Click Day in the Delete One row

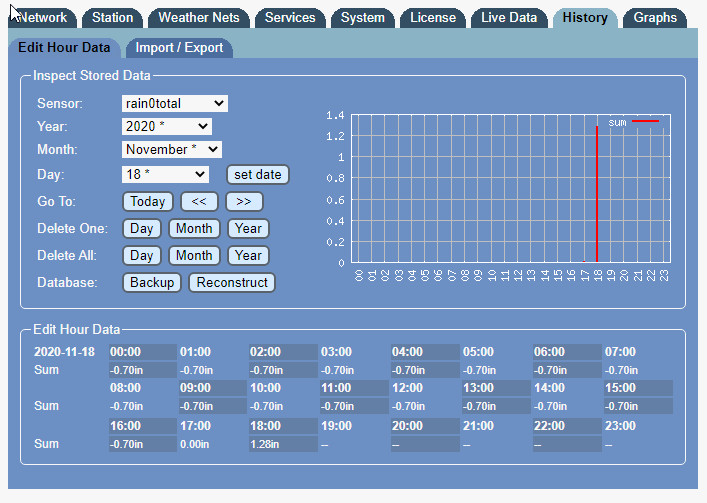tap(142, 229)
